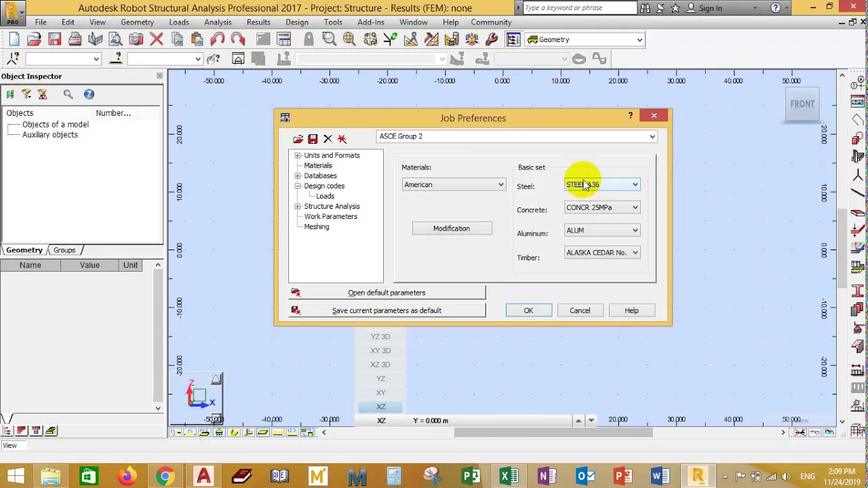Click the Excel icon on the taskbar

(509, 476)
